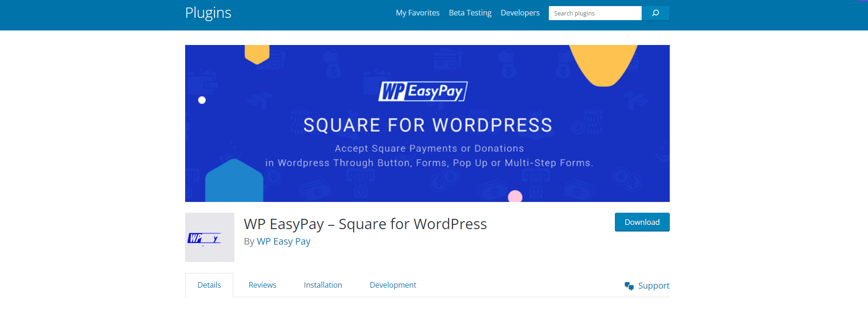Focus the Search plugins field
This screenshot has height=313, width=868.
pyautogui.click(x=595, y=13)
